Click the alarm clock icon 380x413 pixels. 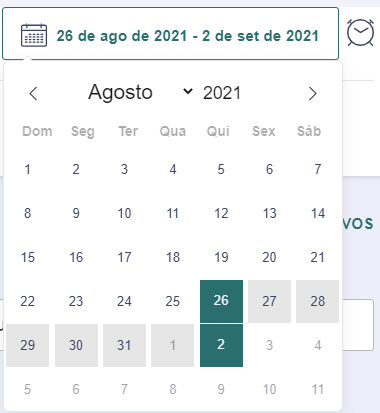coord(360,33)
